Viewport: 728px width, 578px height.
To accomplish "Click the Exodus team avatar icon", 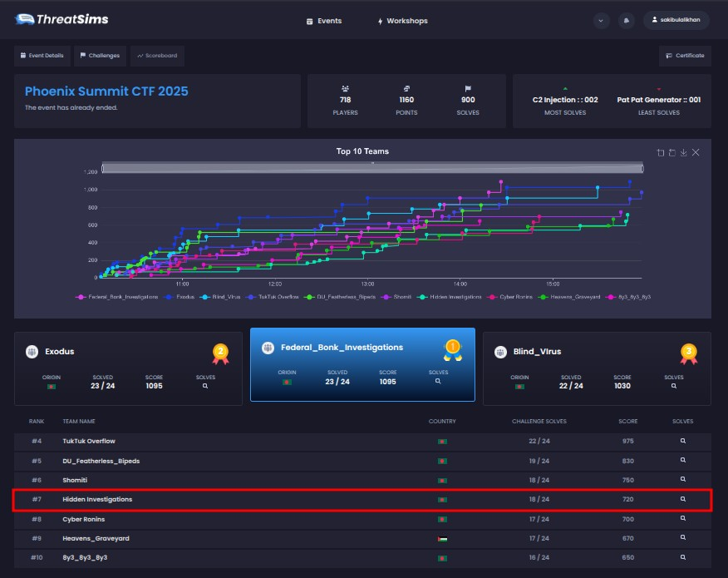I will pos(32,352).
